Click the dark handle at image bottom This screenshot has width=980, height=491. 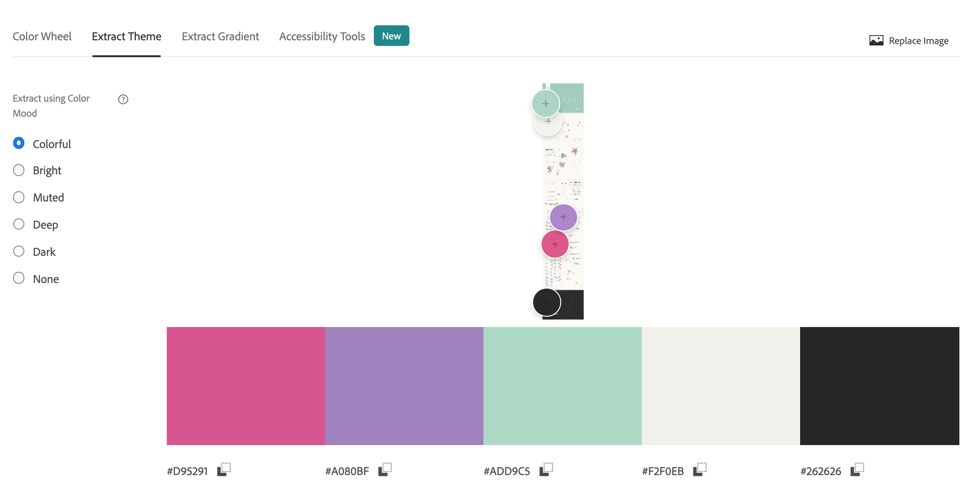[x=547, y=302]
